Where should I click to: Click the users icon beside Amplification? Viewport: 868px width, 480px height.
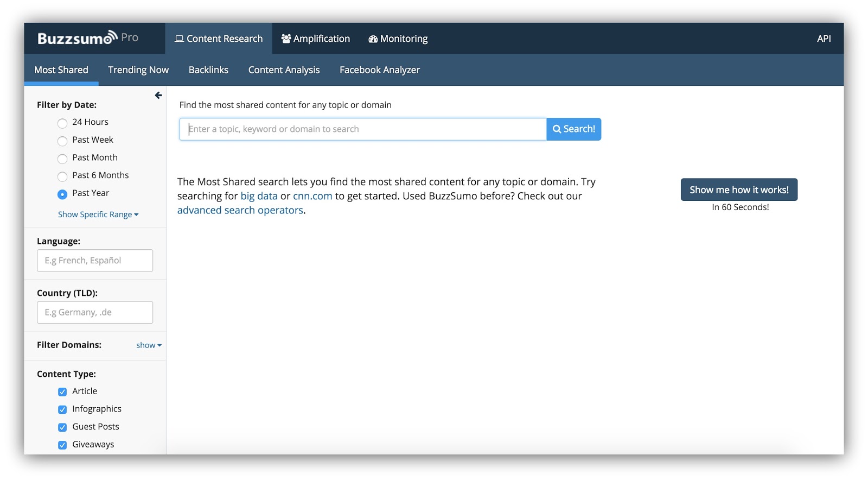pyautogui.click(x=286, y=39)
